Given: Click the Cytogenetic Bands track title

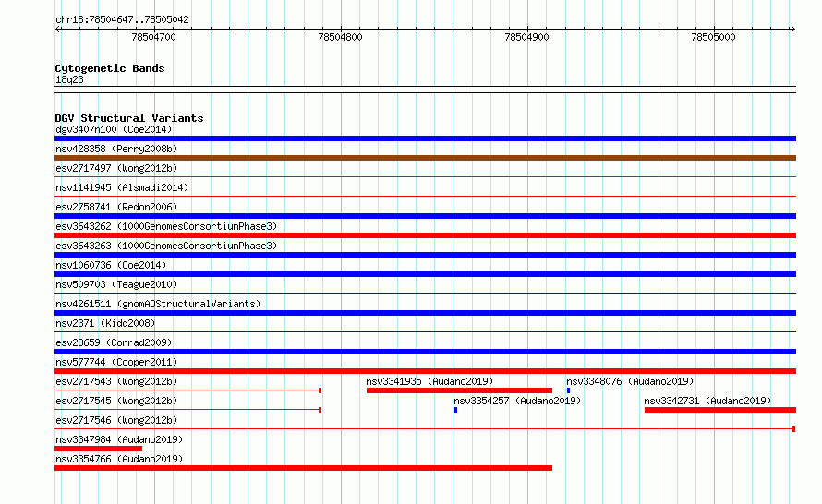Looking at the screenshot, I should (110, 68).
